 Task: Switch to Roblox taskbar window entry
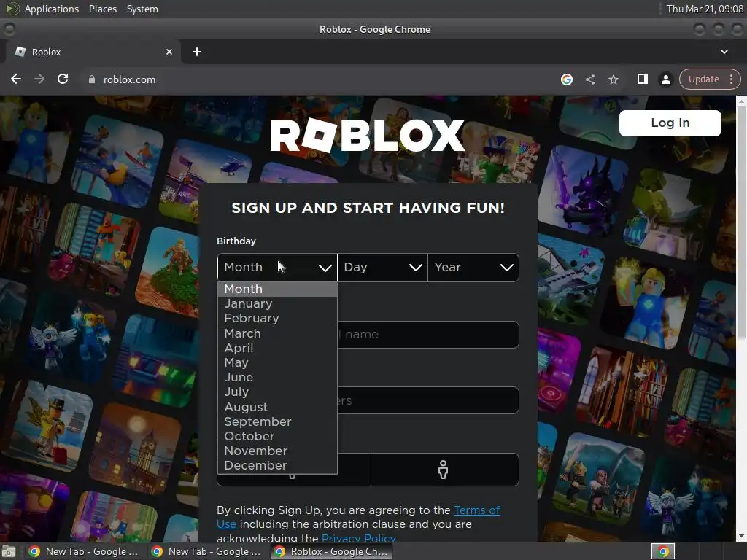332,551
